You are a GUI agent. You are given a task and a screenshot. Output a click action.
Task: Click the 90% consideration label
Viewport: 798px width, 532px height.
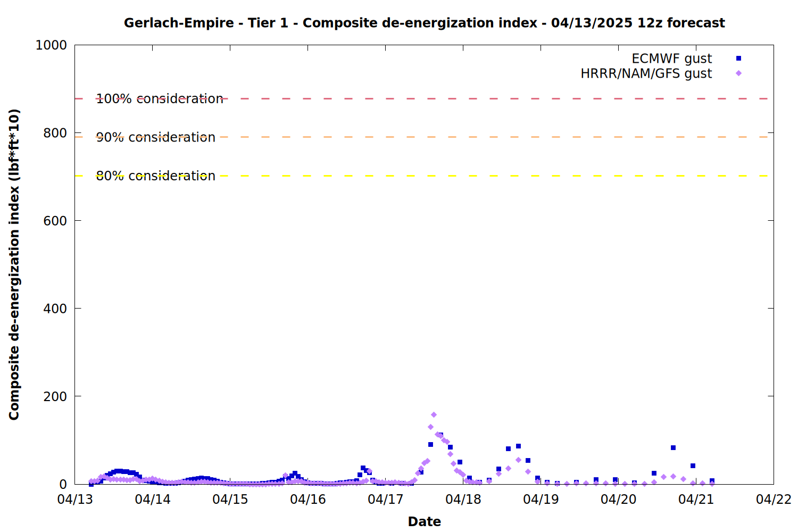point(155,137)
